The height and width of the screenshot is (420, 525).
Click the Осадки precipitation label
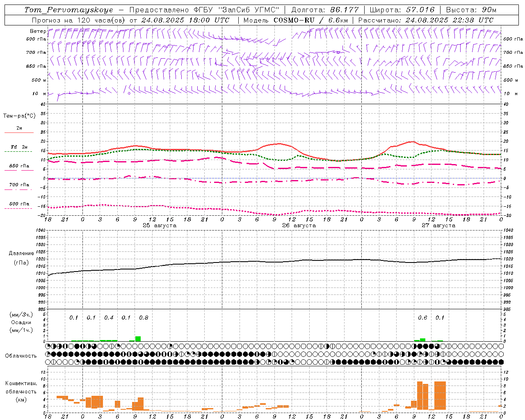pyautogui.click(x=21, y=322)
